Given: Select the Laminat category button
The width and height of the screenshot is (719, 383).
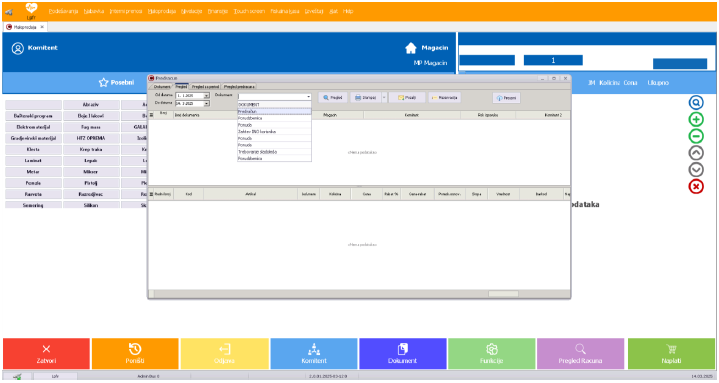Looking at the screenshot, I should click(x=33, y=161).
